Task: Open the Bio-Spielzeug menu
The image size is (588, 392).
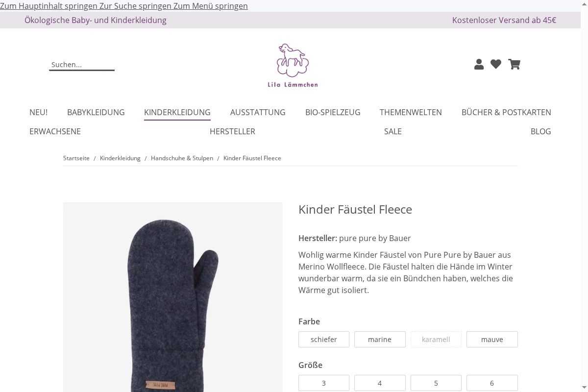Action: point(333,112)
